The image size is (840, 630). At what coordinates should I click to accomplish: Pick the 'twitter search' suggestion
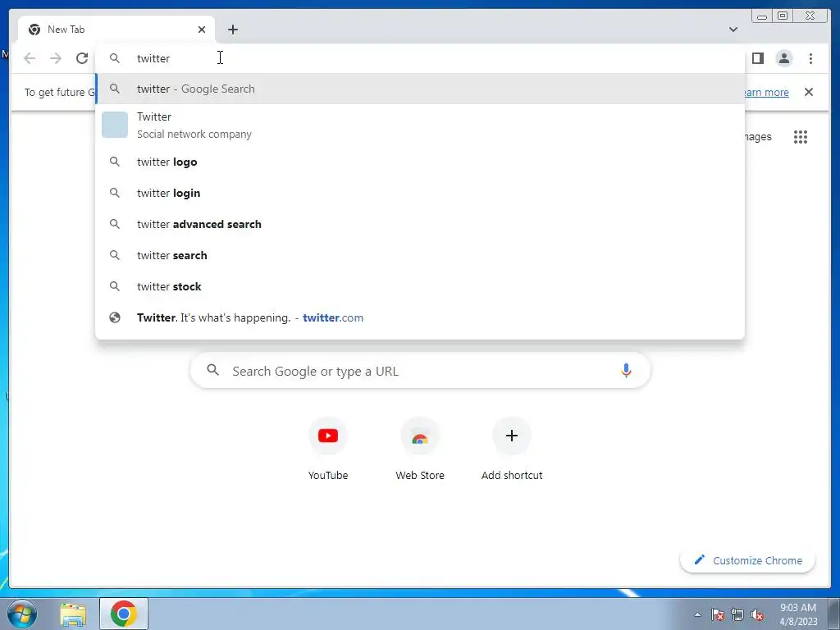[x=420, y=255]
